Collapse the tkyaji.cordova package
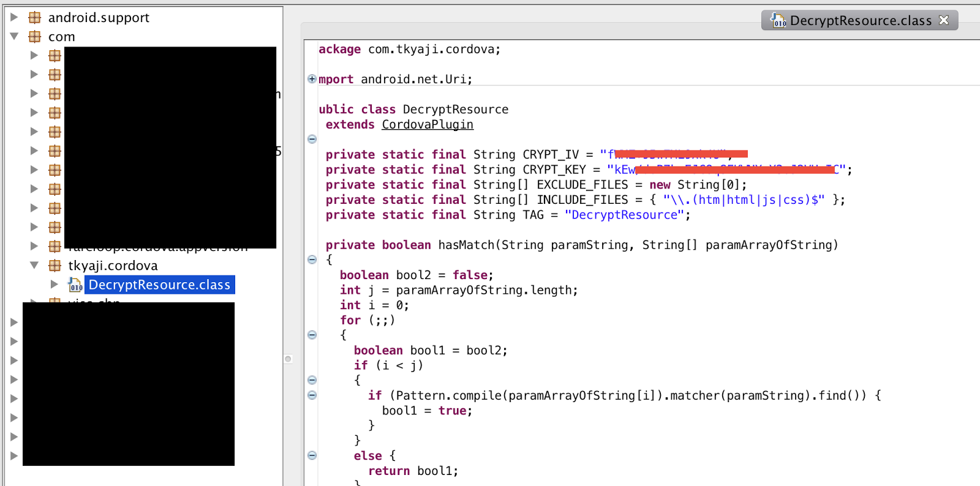Viewport: 980px width, 486px height. pyautogui.click(x=34, y=265)
